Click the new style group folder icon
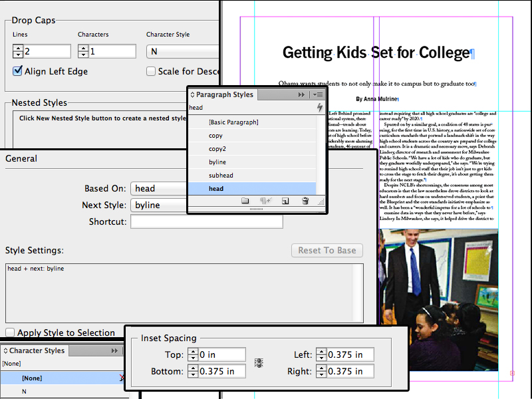Image resolution: width=532 pixels, height=399 pixels. click(245, 201)
